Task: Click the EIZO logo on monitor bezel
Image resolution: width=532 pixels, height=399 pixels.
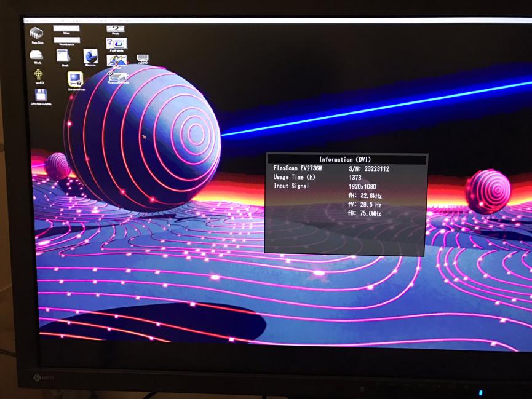Action: 46,377
